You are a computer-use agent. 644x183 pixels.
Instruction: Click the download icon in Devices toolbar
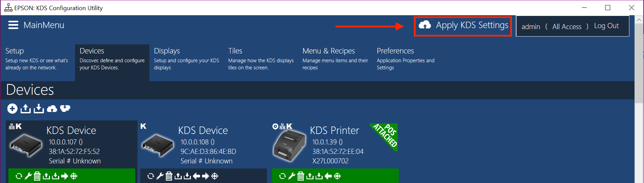click(39, 109)
